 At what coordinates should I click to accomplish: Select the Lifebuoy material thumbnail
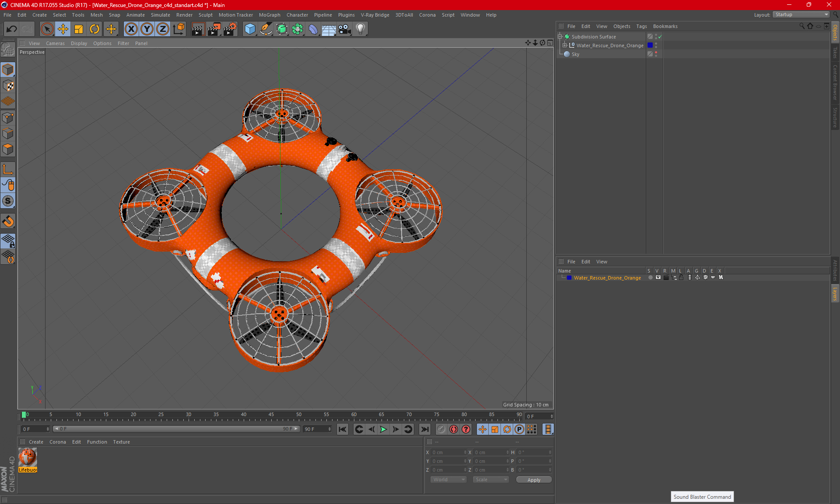point(28,457)
